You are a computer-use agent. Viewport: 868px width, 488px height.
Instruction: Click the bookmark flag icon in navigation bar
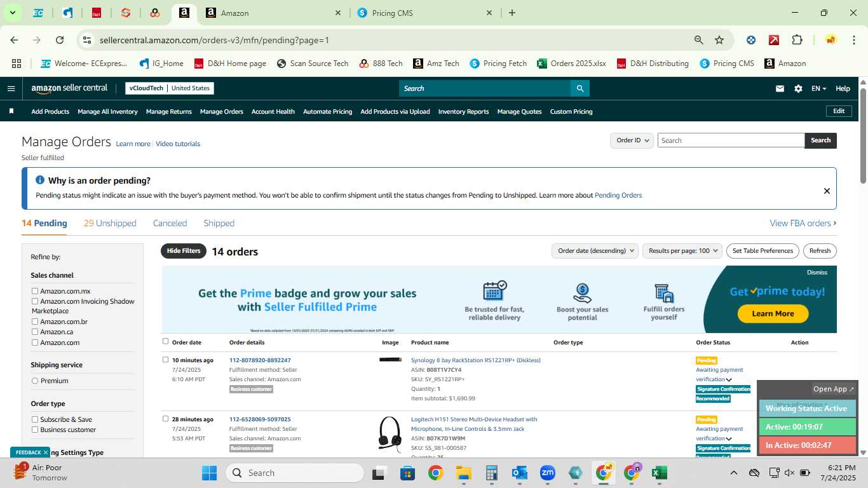tap(11, 111)
